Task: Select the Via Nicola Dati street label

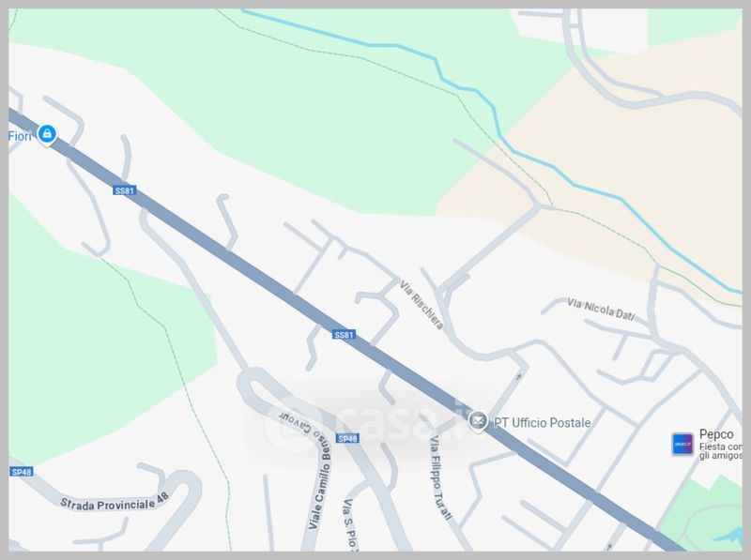Action: point(601,310)
